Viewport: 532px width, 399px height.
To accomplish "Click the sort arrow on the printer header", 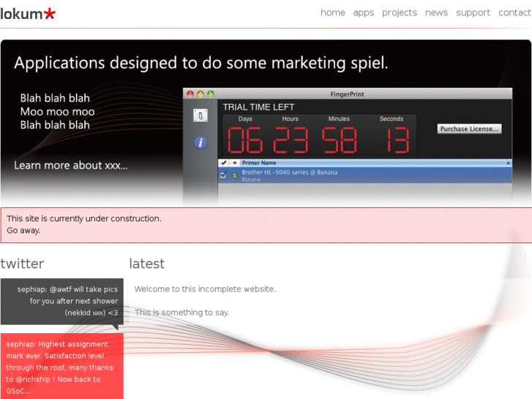I will click(x=508, y=163).
